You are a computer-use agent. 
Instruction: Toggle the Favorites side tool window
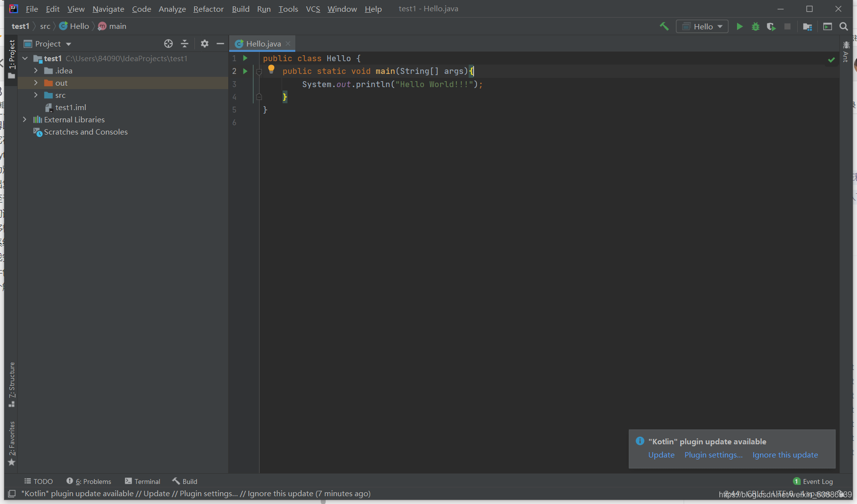12,443
